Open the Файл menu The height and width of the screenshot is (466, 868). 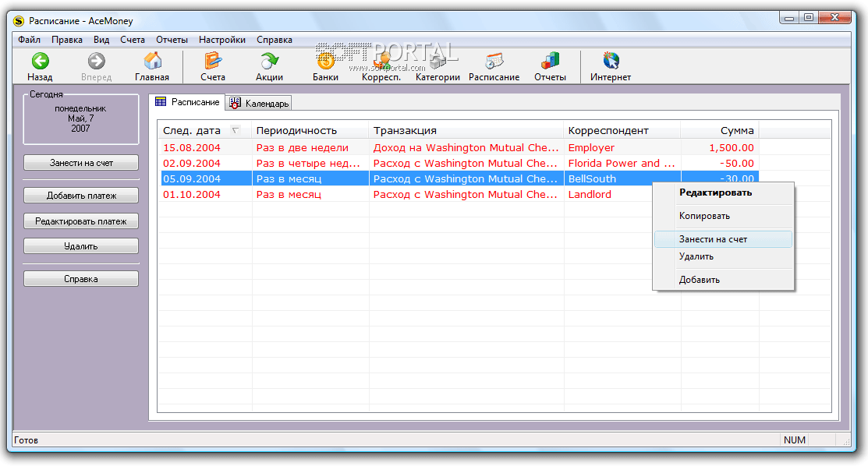click(30, 40)
